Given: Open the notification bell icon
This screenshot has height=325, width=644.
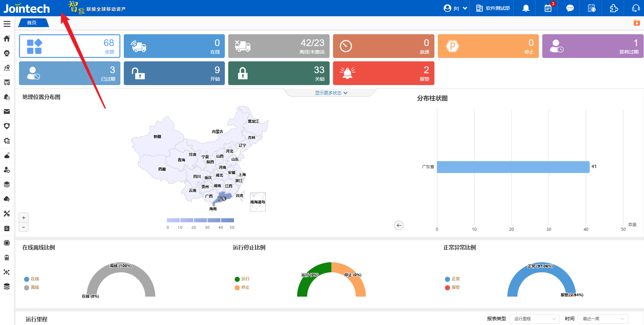Looking at the screenshot, I should 526,8.
